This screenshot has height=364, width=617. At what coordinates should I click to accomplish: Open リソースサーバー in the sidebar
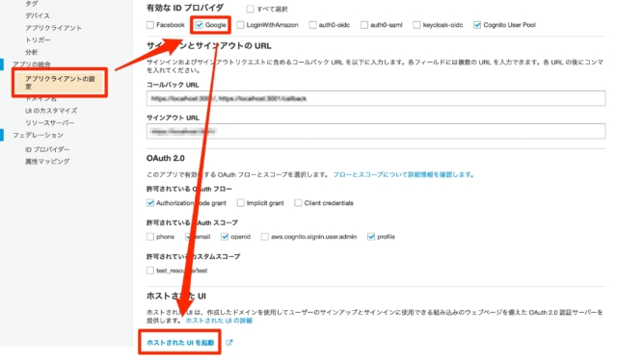49,123
